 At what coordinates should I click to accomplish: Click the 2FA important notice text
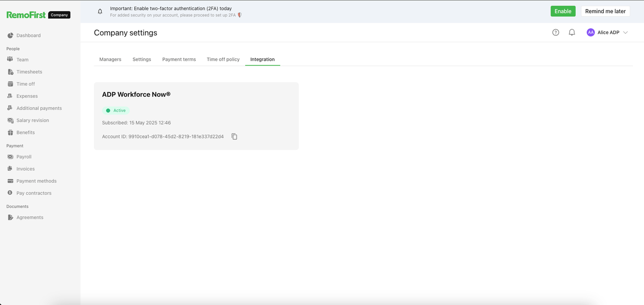pyautogui.click(x=171, y=9)
